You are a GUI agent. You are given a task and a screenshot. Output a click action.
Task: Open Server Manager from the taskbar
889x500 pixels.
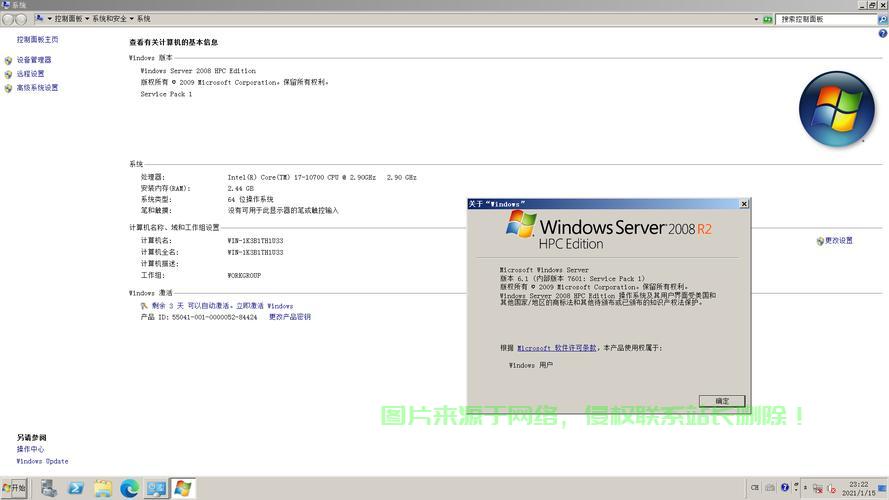point(48,489)
